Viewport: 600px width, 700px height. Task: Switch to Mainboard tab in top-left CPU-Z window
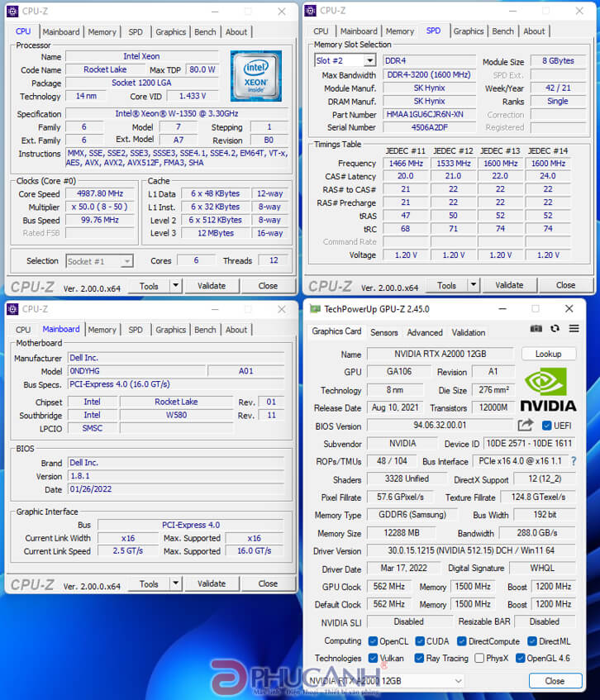pyautogui.click(x=61, y=32)
